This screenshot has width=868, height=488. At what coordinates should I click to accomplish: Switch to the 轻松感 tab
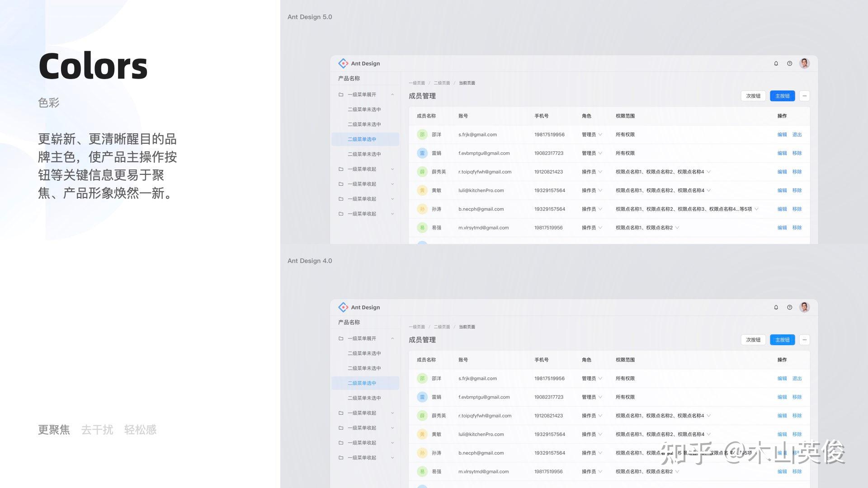click(140, 430)
